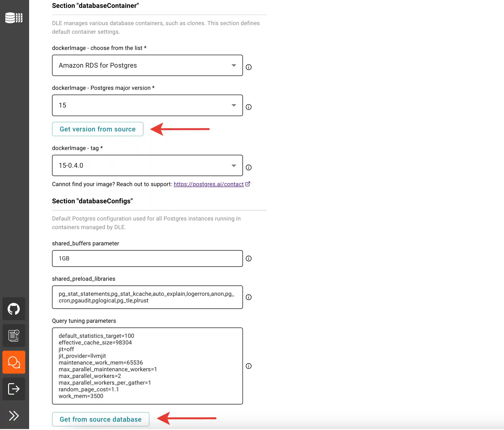Select the Query tuning parameters text area

pos(147,366)
